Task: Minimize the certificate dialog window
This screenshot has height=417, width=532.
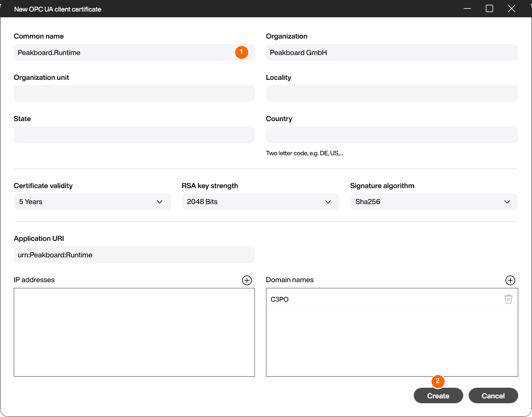Action: [467, 8]
